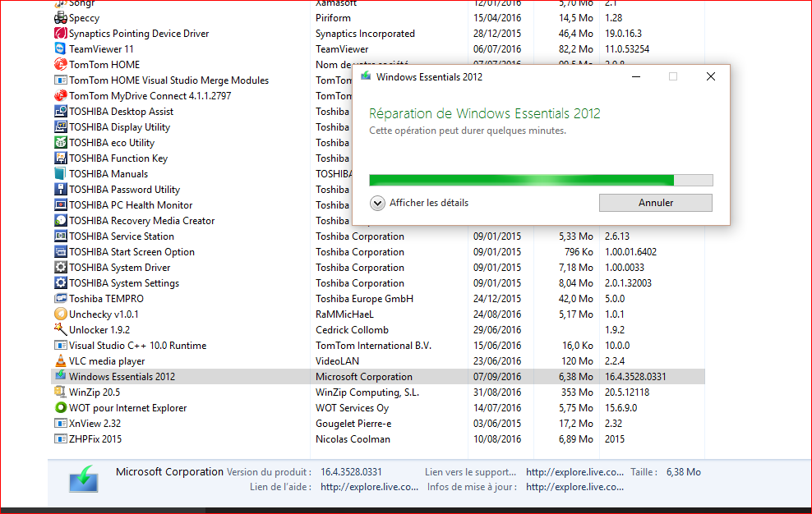Click the TOSHIBA eco Utility icon
812x514 pixels.
(x=61, y=142)
